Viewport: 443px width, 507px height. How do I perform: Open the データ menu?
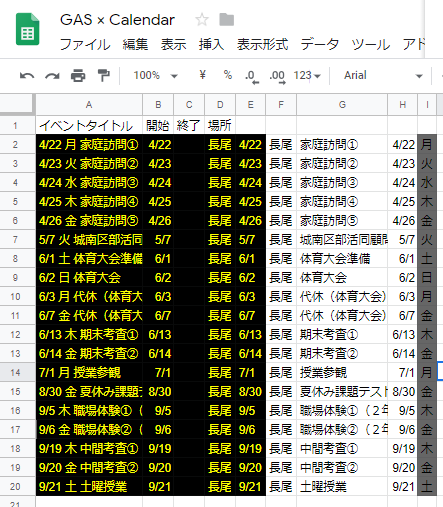point(320,44)
